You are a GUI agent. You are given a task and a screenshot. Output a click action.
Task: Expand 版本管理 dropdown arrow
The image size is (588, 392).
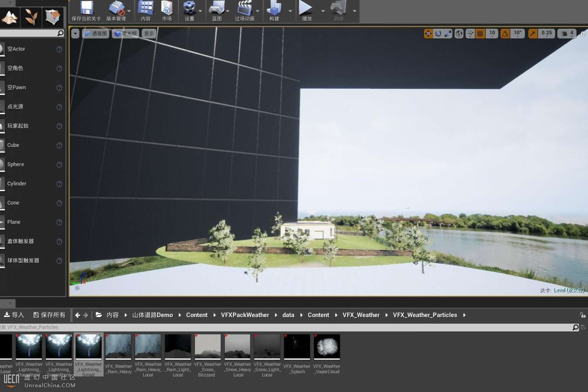[x=129, y=11]
